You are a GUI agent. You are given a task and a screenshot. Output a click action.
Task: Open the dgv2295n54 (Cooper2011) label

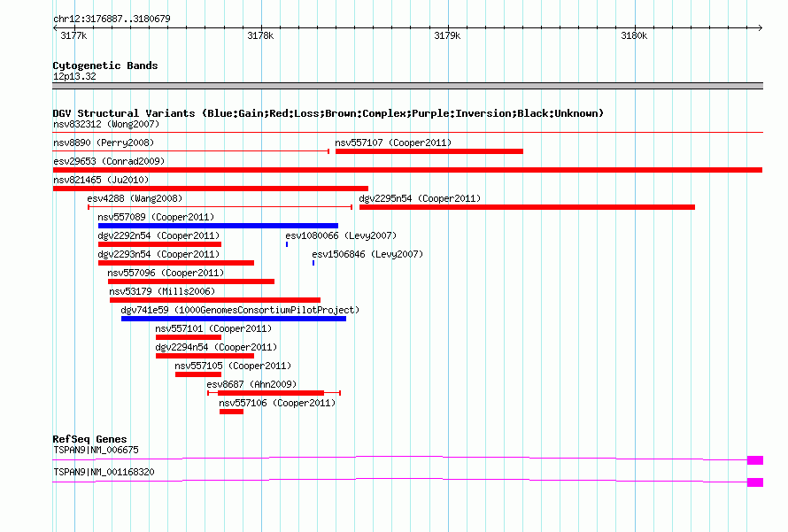tap(420, 198)
